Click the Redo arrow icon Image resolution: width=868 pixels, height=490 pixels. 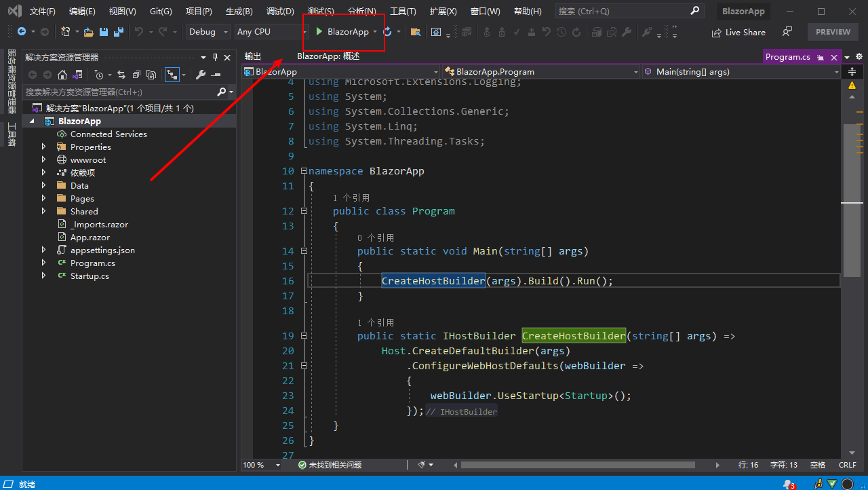[163, 32]
